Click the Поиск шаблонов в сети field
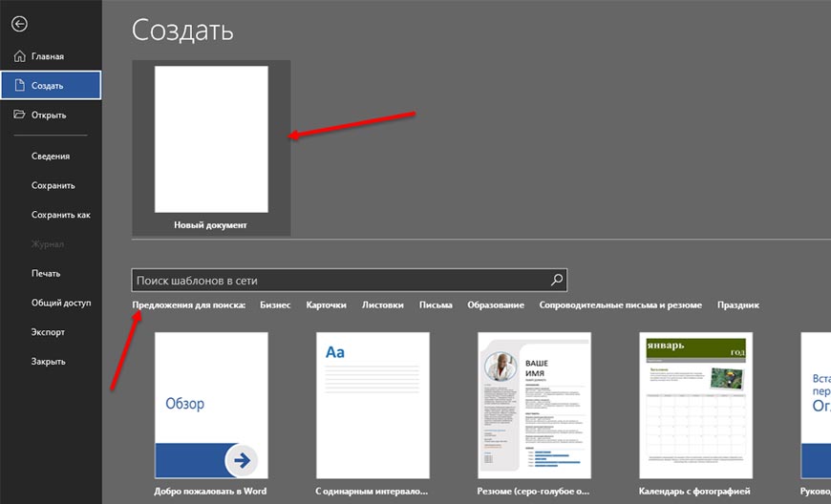Viewport: 831px width, 504px height. pos(339,281)
